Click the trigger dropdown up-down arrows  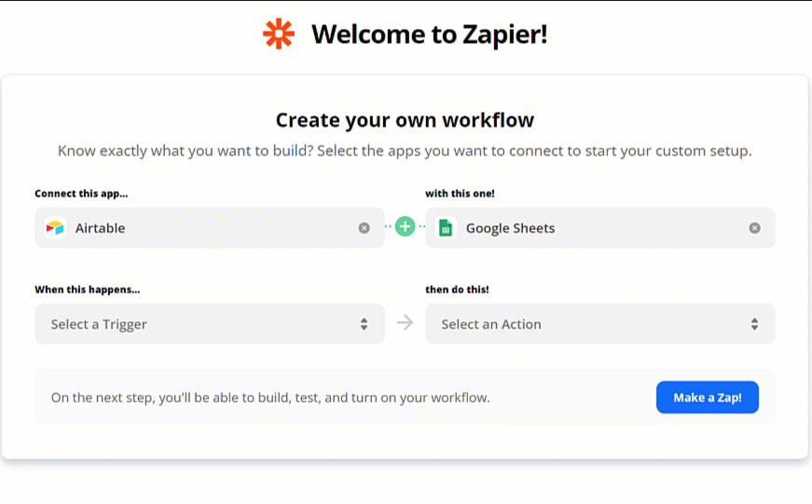365,324
